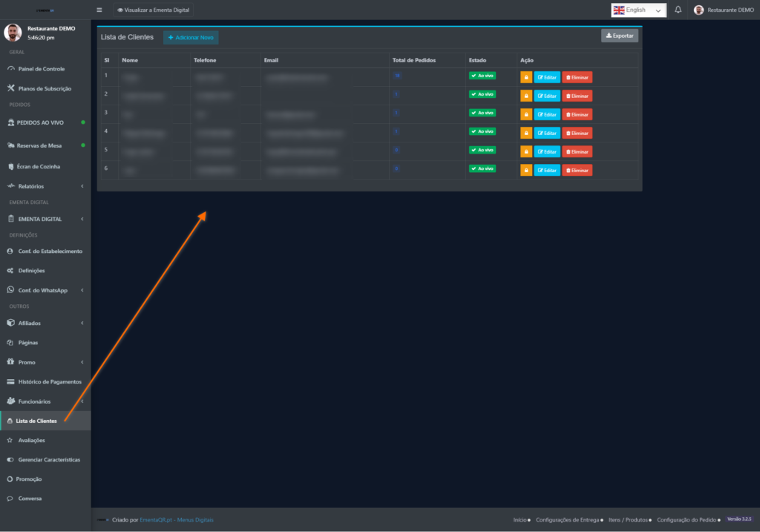Select Histórico de Pagamentos menu item
This screenshot has height=532, width=760.
pyautogui.click(x=49, y=381)
